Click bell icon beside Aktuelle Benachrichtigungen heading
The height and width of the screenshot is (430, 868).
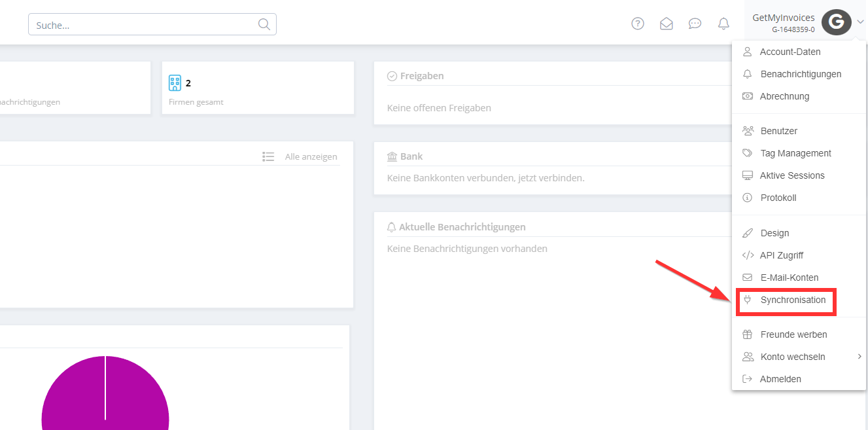coord(392,227)
